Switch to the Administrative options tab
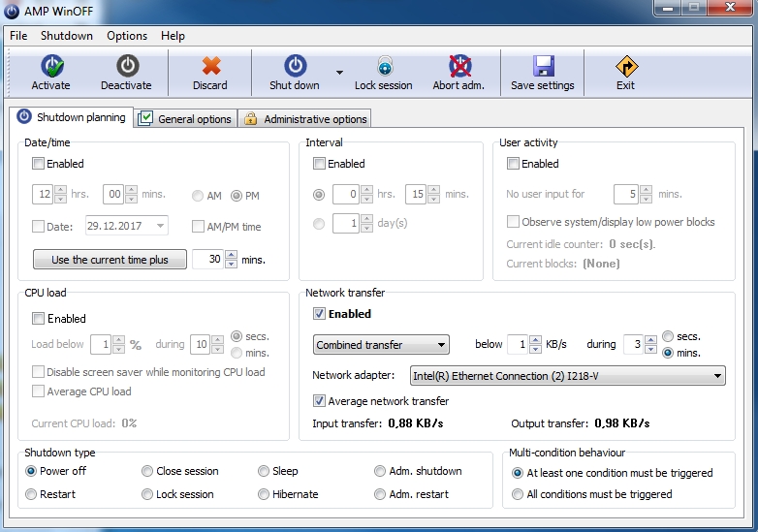This screenshot has height=532, width=758. (305, 119)
